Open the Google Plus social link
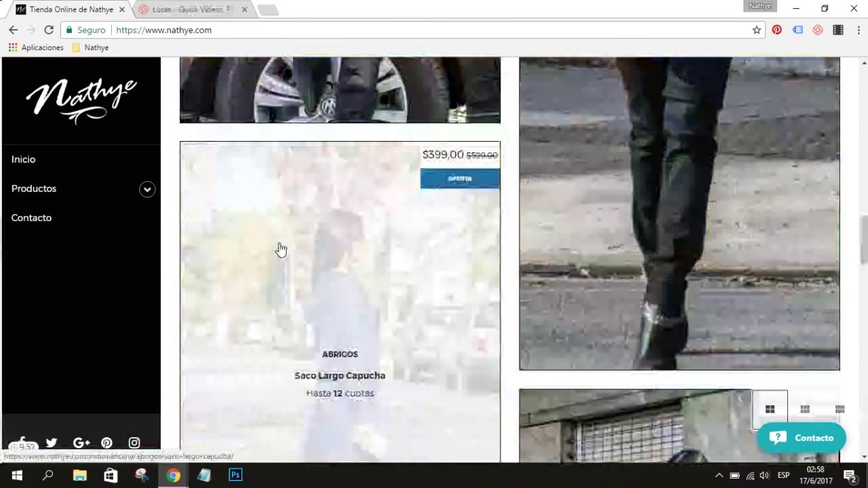This screenshot has height=488, width=868. click(x=81, y=443)
